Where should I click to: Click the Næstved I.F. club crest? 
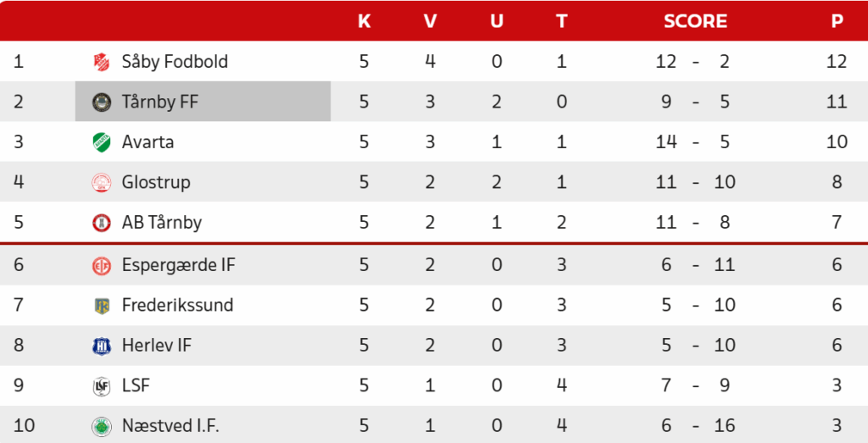(x=101, y=426)
